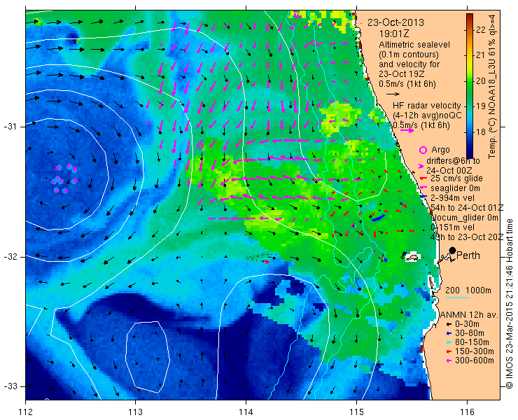Click the cyan bathymetry line legend sample

pyautogui.click(x=457, y=298)
